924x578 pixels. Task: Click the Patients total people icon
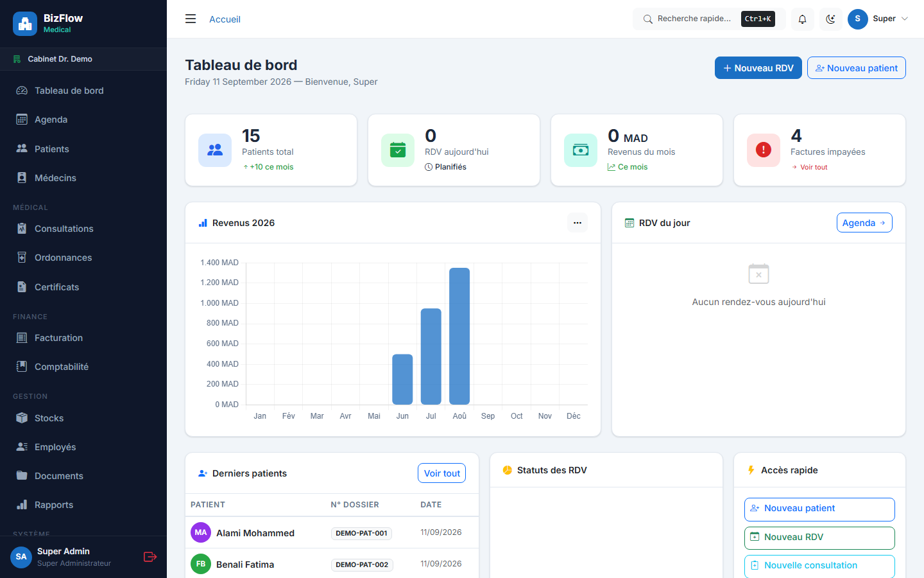click(x=215, y=150)
